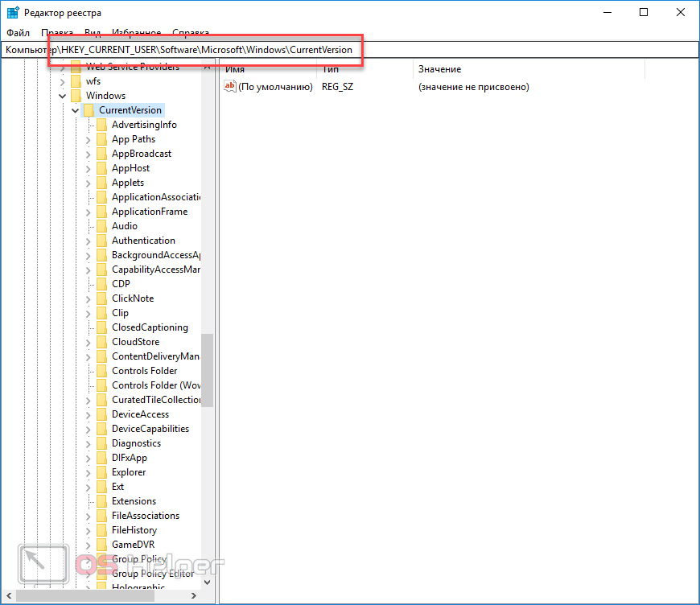Collapse the CurrentVersion key
This screenshot has height=605, width=700.
pyautogui.click(x=76, y=110)
